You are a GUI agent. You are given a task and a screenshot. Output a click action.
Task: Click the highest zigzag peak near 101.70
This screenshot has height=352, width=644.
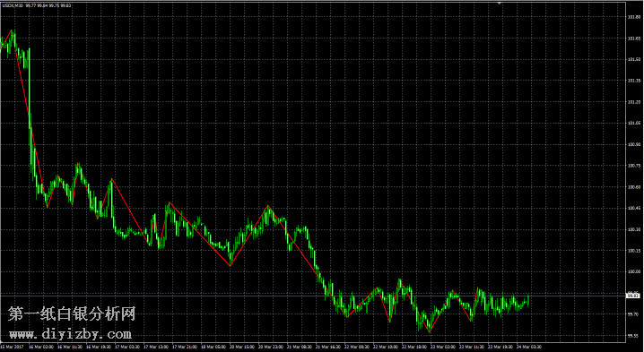12,30
